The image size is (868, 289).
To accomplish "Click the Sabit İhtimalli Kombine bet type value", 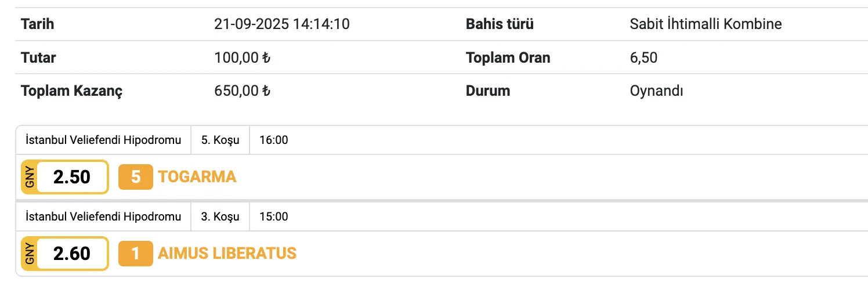I will tap(706, 24).
